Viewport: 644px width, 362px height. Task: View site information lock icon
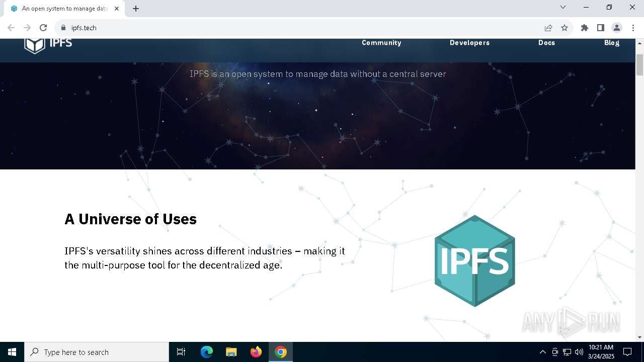tap(63, 28)
